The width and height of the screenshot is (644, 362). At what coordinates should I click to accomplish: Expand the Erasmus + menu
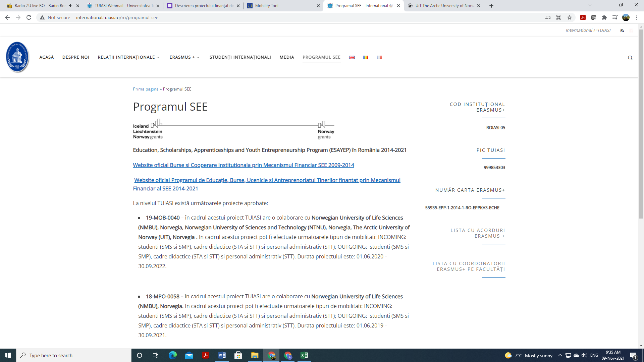click(184, 57)
